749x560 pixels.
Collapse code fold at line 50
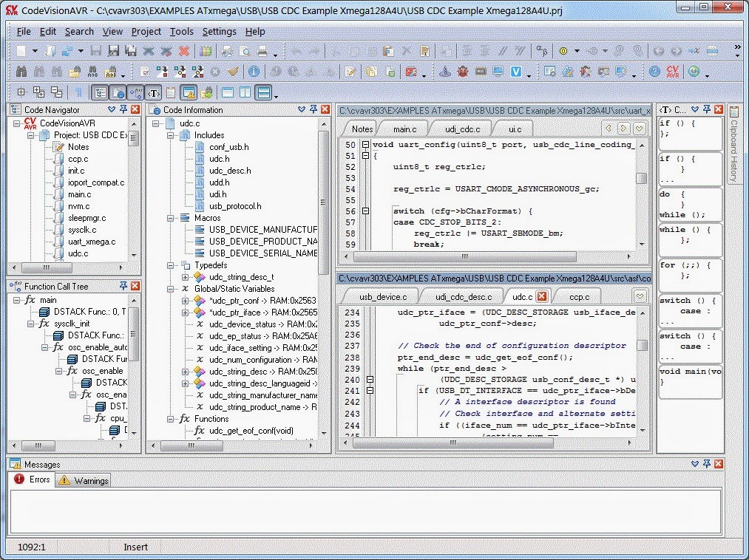tap(365, 144)
